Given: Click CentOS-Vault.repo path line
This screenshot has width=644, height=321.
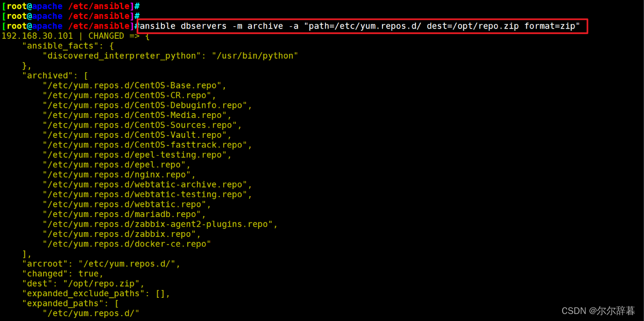Looking at the screenshot, I should (137, 135).
